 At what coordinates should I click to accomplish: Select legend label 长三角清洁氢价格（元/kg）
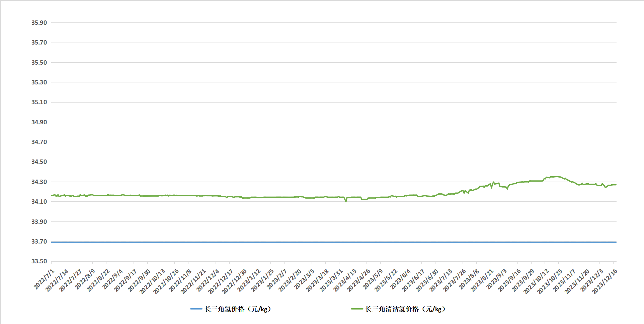pyautogui.click(x=405, y=309)
